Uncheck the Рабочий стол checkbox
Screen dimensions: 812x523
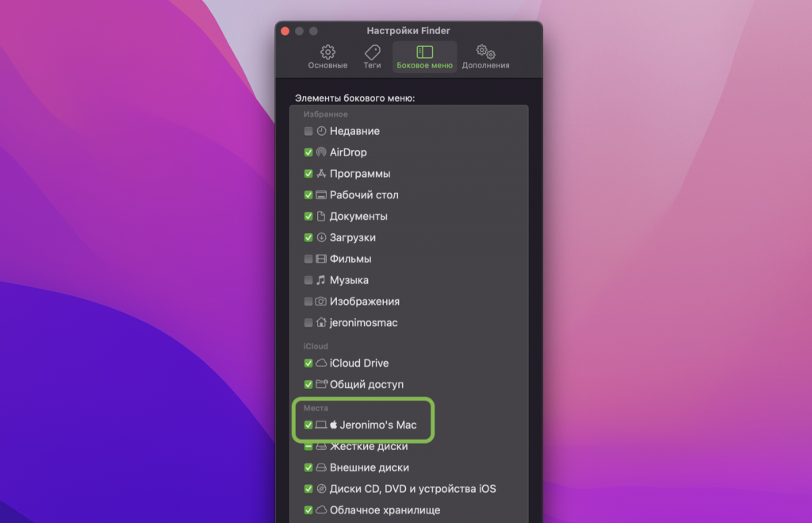[308, 195]
